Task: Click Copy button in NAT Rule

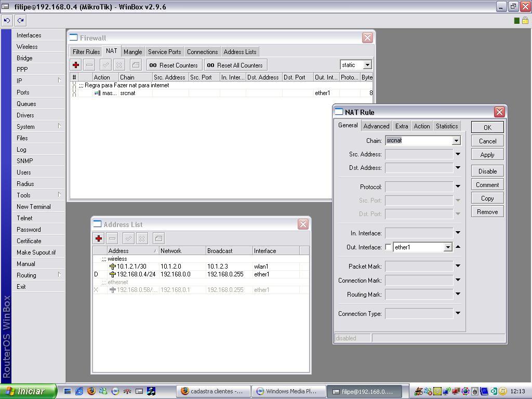Action: 487,198
